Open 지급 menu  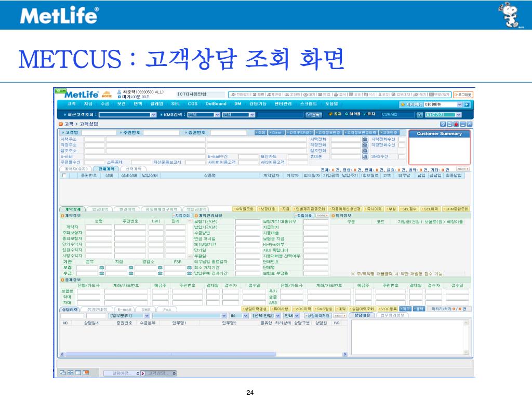click(88, 104)
